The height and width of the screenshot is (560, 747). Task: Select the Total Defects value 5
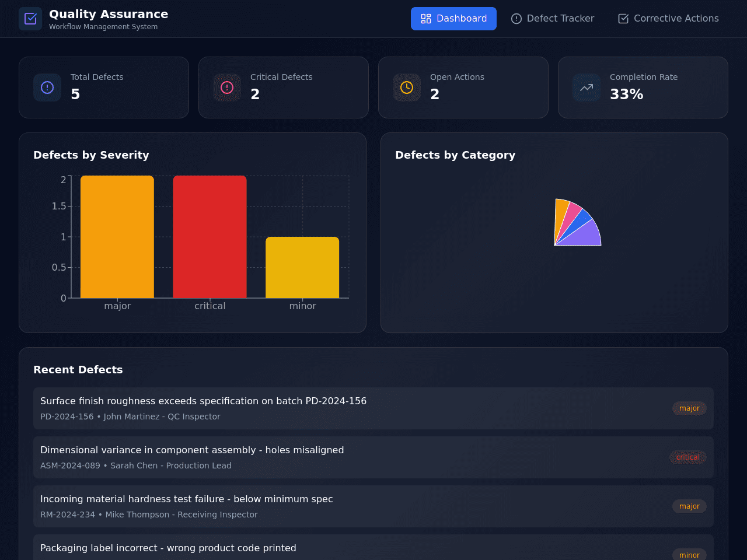75,94
